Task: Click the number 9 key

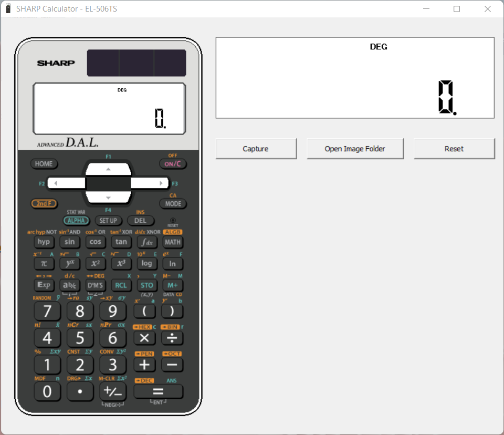Action: point(113,311)
